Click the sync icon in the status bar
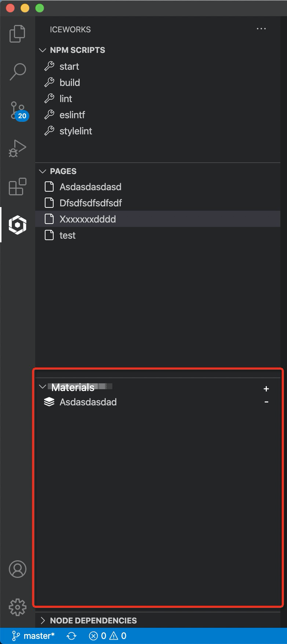Screen dimensions: 287x644 click(x=71, y=636)
